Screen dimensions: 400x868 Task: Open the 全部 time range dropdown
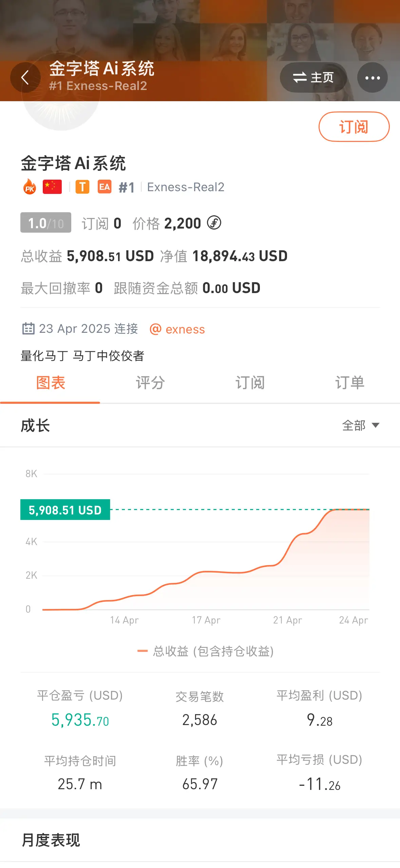361,426
